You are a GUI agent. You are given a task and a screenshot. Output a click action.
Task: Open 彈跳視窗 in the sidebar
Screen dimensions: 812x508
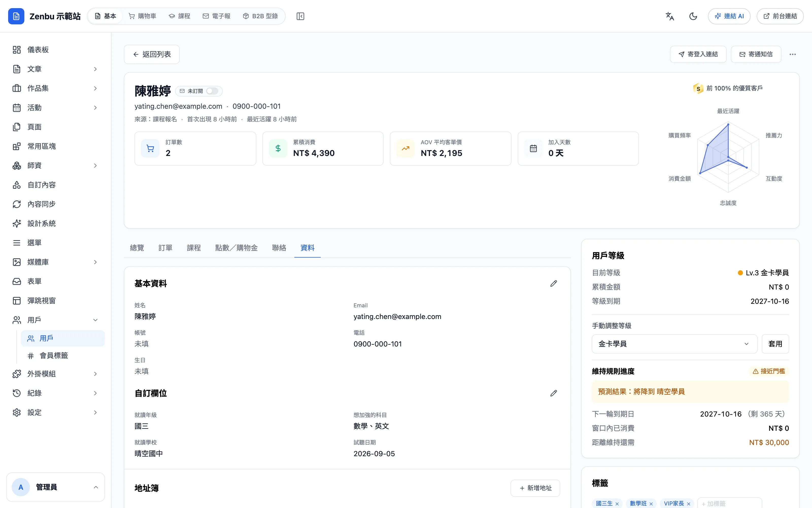[56, 301]
